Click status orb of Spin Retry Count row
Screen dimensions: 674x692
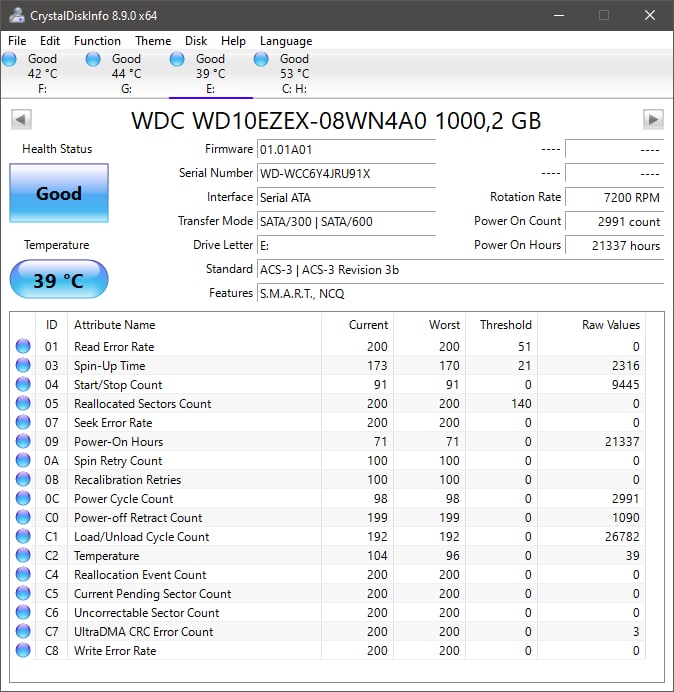point(23,460)
